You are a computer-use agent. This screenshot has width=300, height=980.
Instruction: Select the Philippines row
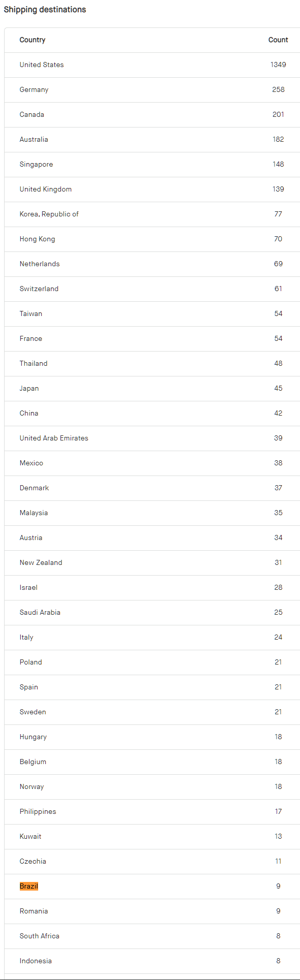coord(152,812)
